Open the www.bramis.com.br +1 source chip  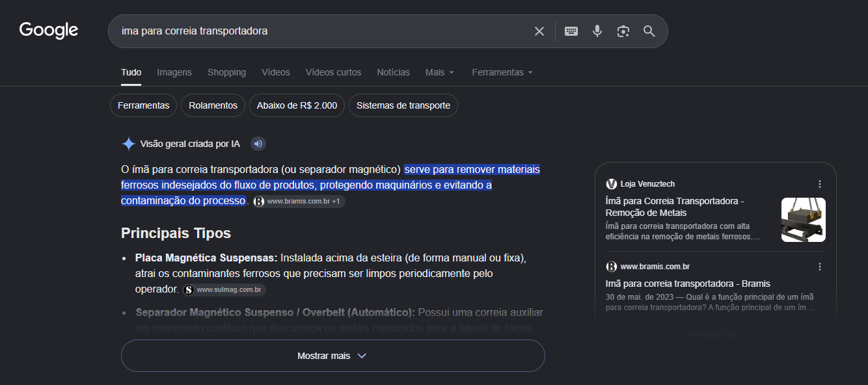point(299,202)
